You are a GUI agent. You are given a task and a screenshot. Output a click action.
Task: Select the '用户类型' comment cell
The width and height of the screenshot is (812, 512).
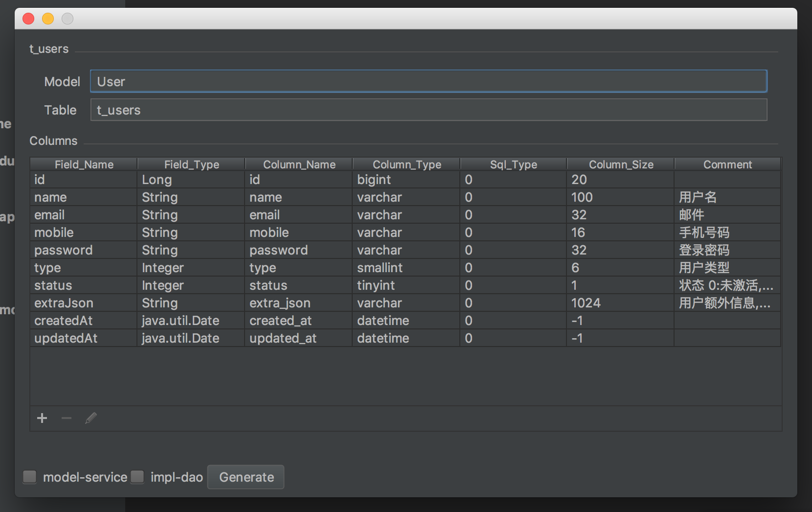click(x=727, y=268)
